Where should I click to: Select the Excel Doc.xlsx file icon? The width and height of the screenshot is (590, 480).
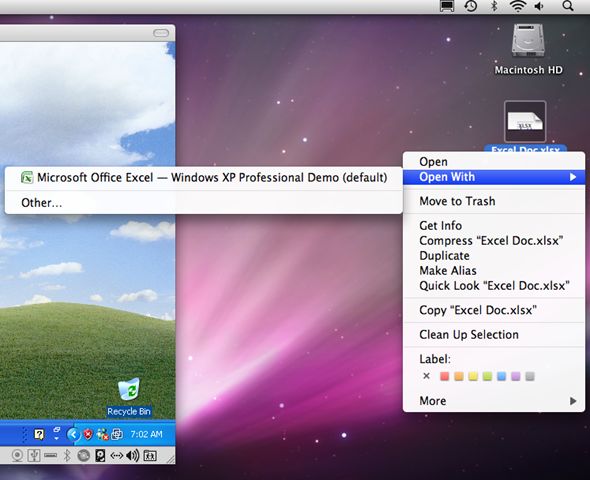(x=525, y=121)
